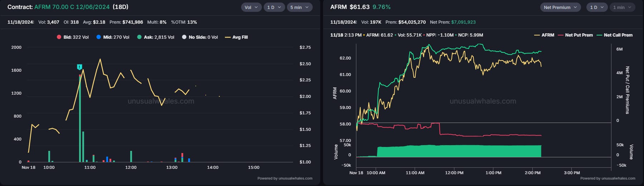Image resolution: width=644 pixels, height=186 pixels.
Task: Click the $2.50 price axis label
Action: tap(305, 64)
